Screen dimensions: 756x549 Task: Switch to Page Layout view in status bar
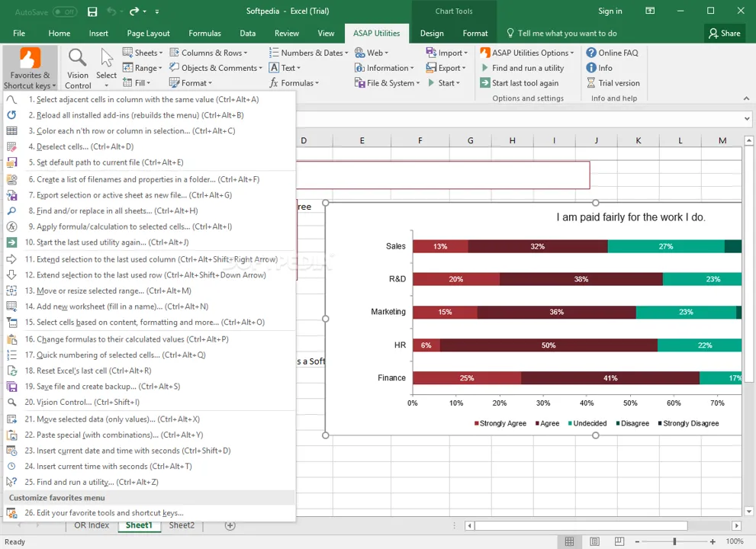click(594, 541)
